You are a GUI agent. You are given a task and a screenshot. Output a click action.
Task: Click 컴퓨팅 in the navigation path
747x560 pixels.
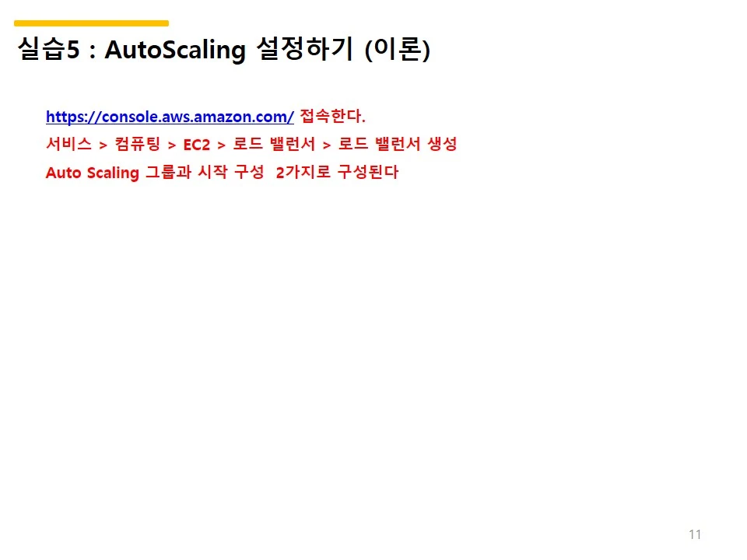coord(138,144)
